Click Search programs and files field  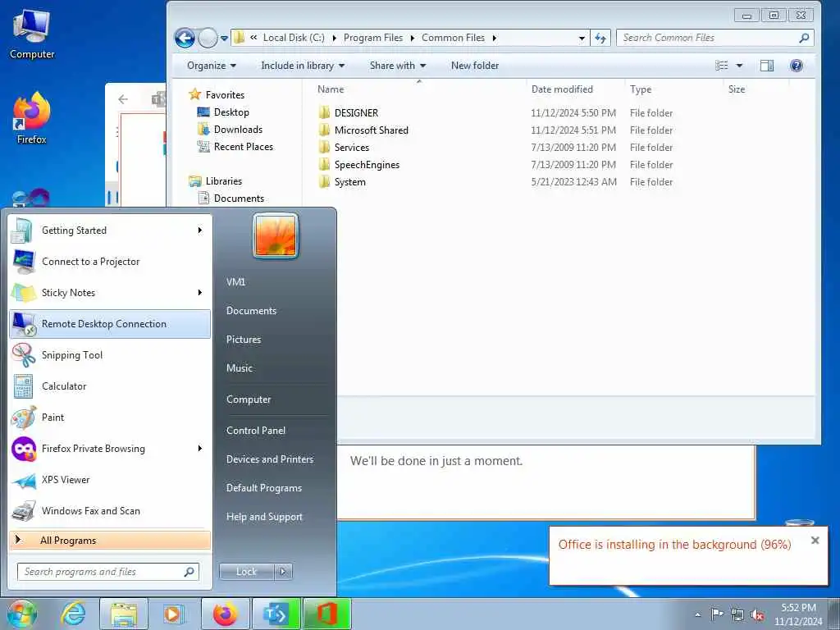[x=107, y=572]
